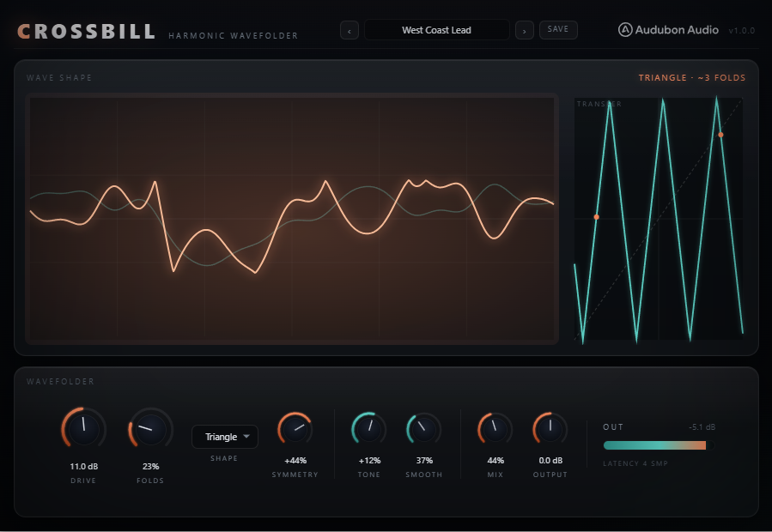Click the OUT level meter bar
This screenshot has height=532, width=772.
pos(660,445)
